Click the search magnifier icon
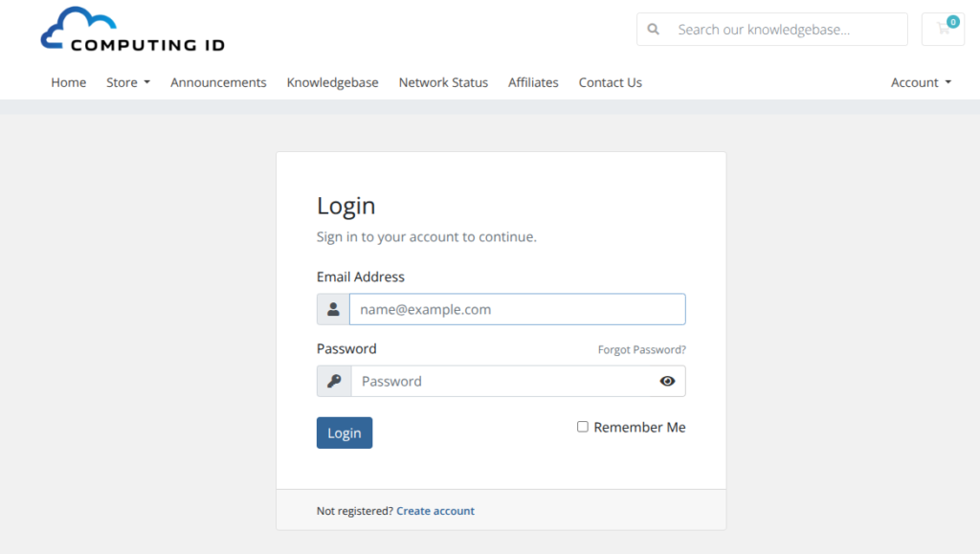The height and width of the screenshot is (554, 980). pyautogui.click(x=653, y=29)
